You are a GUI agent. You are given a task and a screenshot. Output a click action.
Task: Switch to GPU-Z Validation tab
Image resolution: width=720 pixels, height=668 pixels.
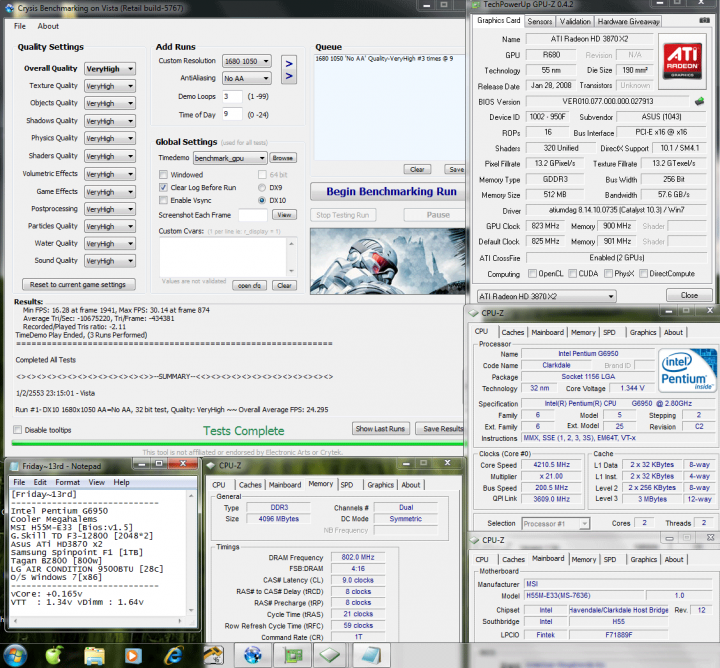(575, 22)
